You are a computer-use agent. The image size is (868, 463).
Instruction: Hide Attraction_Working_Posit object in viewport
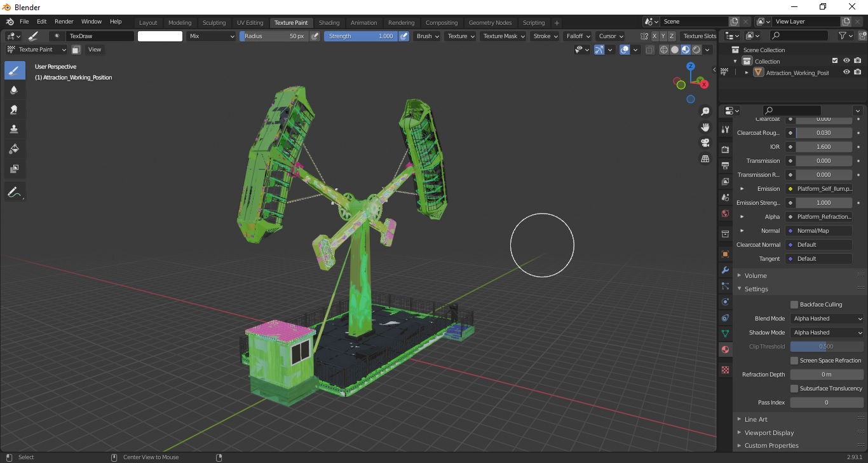coord(846,73)
